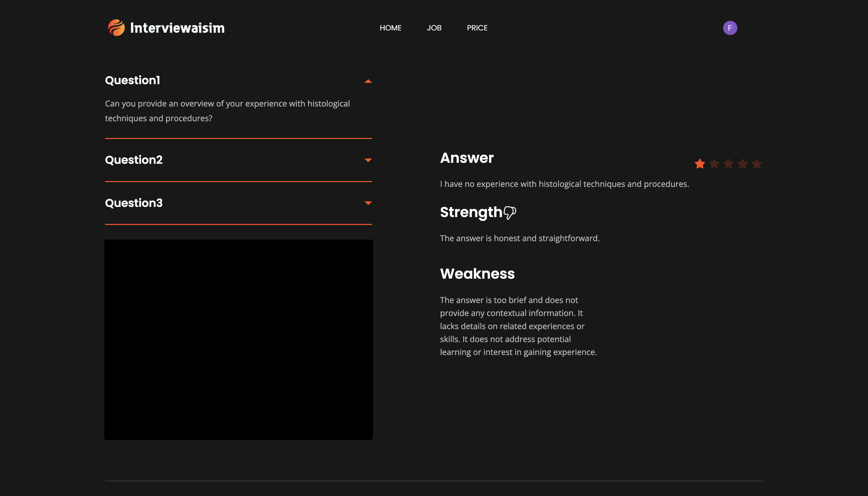Expand Question2 with its down arrow
This screenshot has height=496, width=868.
pyautogui.click(x=368, y=160)
